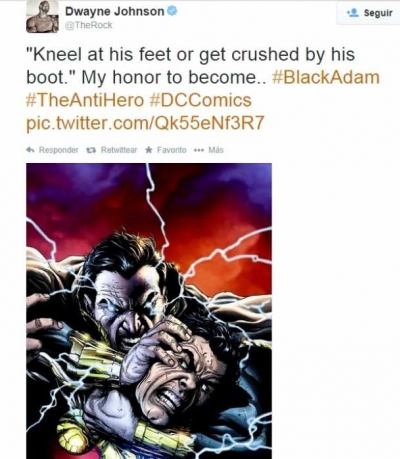Click the Responder text

[x=59, y=150]
